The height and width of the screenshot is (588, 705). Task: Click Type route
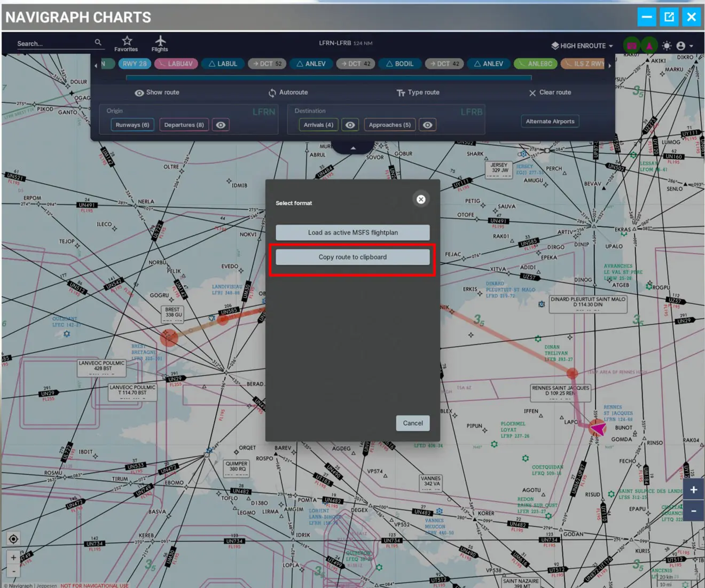coord(418,92)
